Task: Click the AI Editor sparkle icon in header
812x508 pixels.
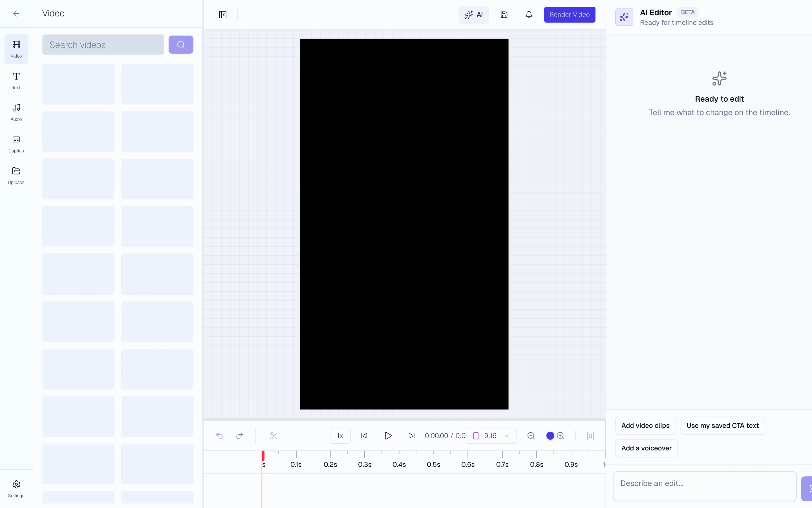Action: pyautogui.click(x=624, y=17)
